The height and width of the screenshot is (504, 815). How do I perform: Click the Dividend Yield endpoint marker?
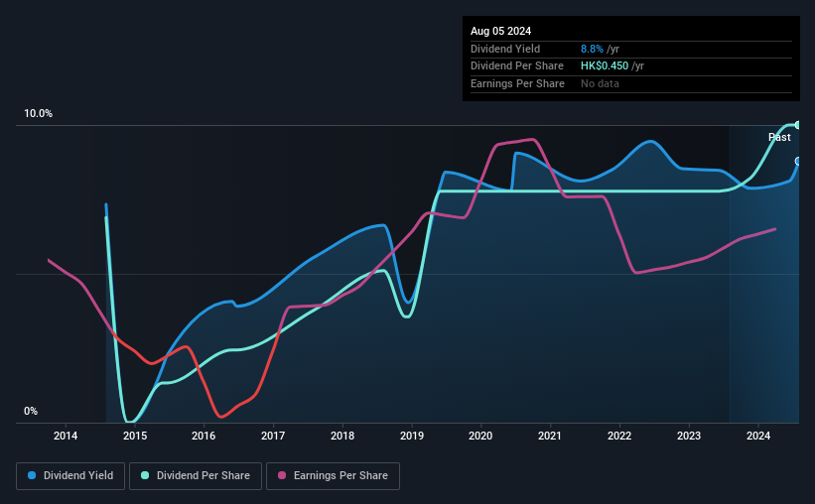click(798, 161)
